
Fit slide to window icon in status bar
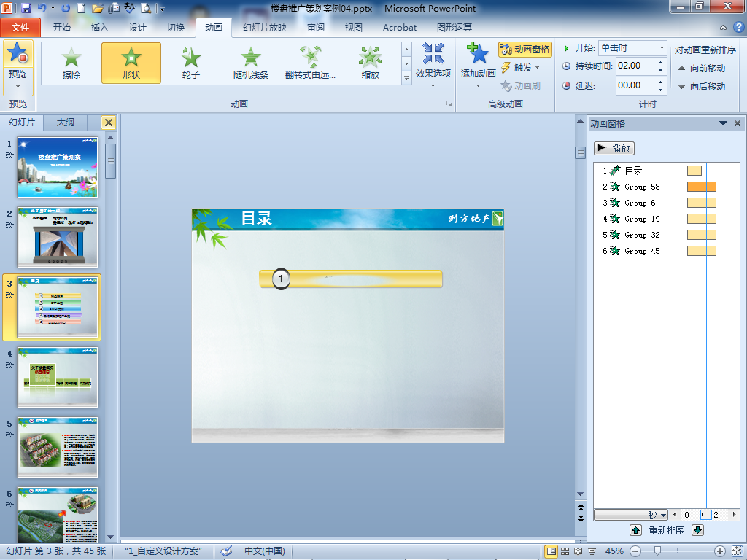[737, 551]
